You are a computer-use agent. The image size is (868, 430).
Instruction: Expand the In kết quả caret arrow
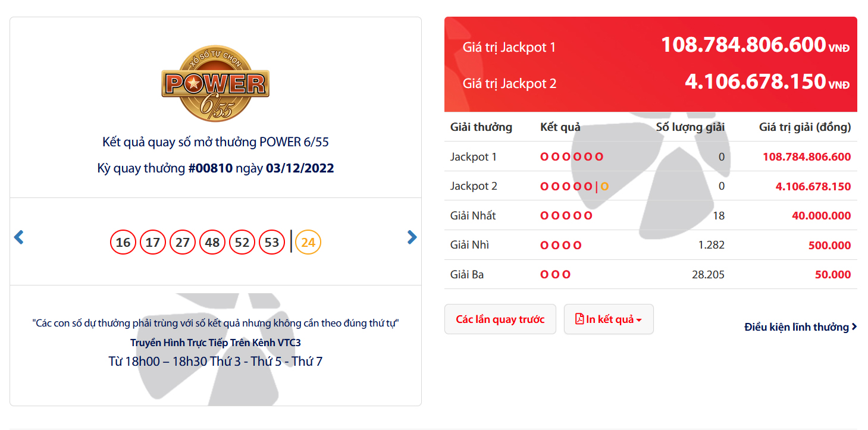639,321
